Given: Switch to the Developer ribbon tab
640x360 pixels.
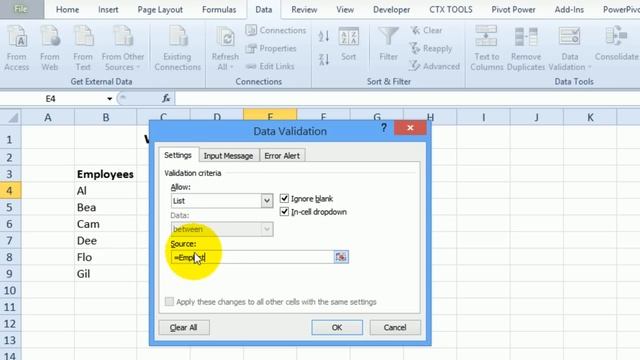Looking at the screenshot, I should point(391,9).
